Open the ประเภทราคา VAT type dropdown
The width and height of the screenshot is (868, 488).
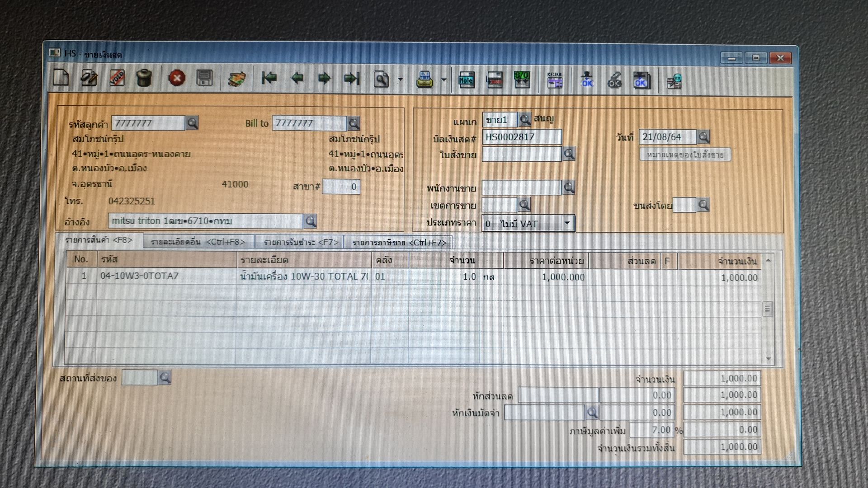click(x=567, y=223)
